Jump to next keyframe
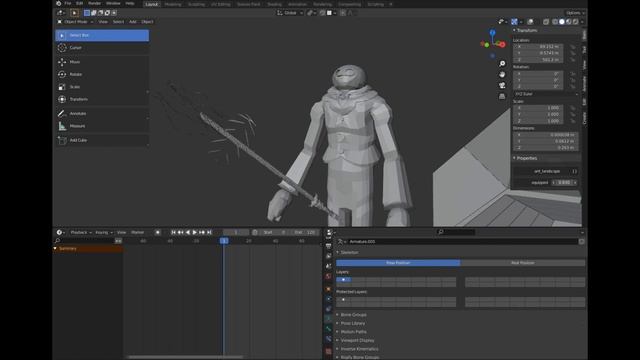The width and height of the screenshot is (640, 360). 202,232
